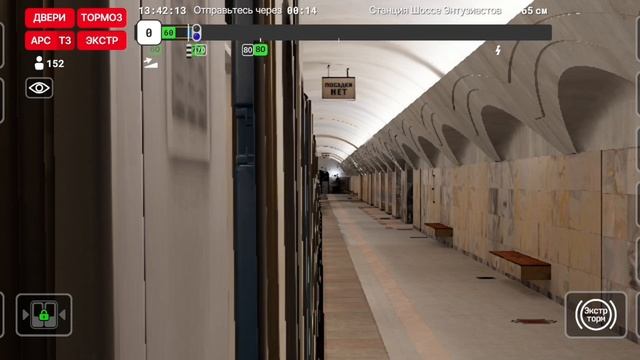Viewport: 640px width, 360px height.
Task: Toggle the eye camera view icon
Action: [x=39, y=88]
